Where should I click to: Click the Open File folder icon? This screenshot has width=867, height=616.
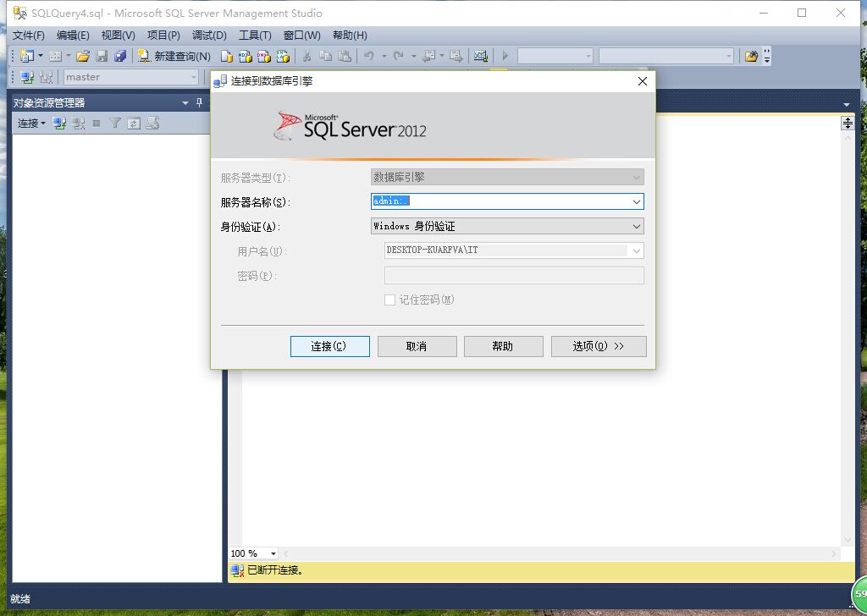[x=83, y=56]
